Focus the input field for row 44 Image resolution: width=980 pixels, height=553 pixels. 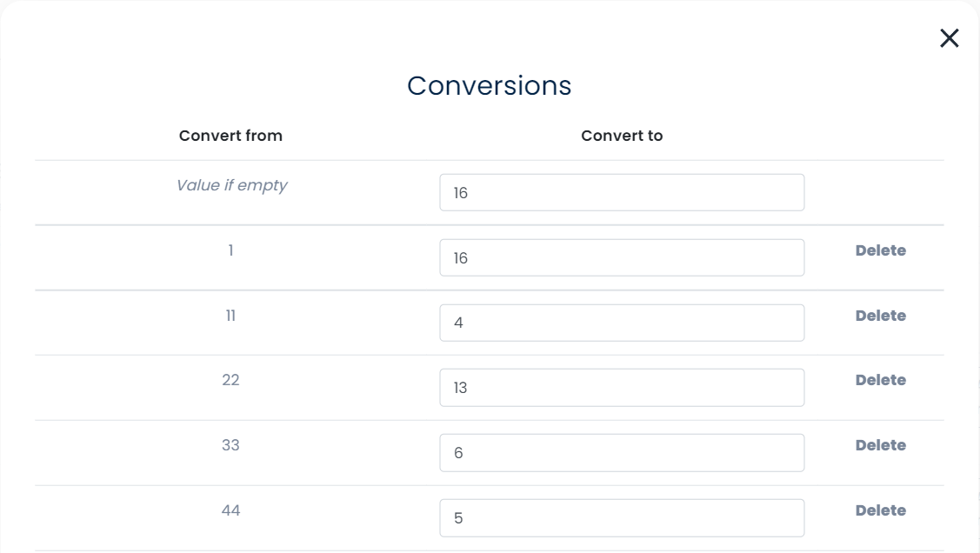[x=621, y=518]
